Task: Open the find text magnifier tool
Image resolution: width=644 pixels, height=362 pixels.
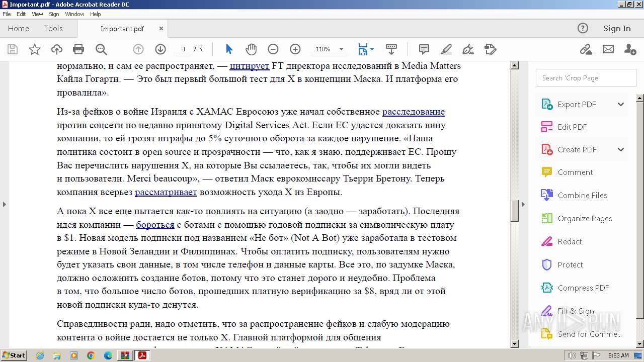Action: click(x=101, y=49)
